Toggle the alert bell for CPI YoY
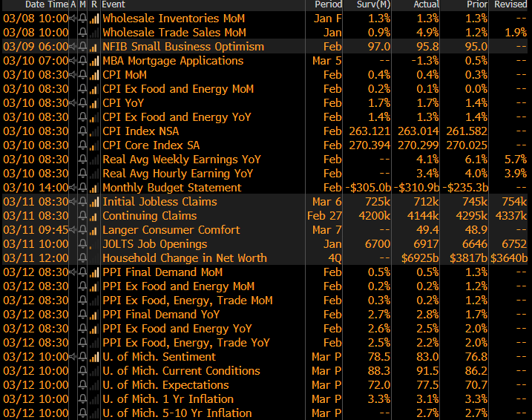Viewport: 532px width, 420px height. tap(83, 102)
